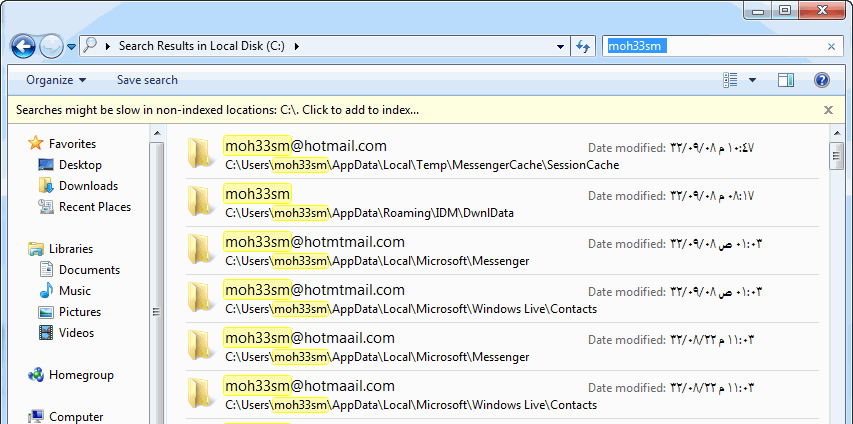Open Downloads in the navigation pane
This screenshot has height=424, width=853.
88,186
